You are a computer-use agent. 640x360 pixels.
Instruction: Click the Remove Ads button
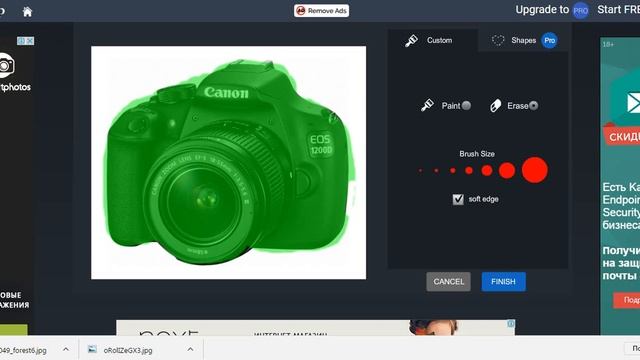tap(321, 11)
